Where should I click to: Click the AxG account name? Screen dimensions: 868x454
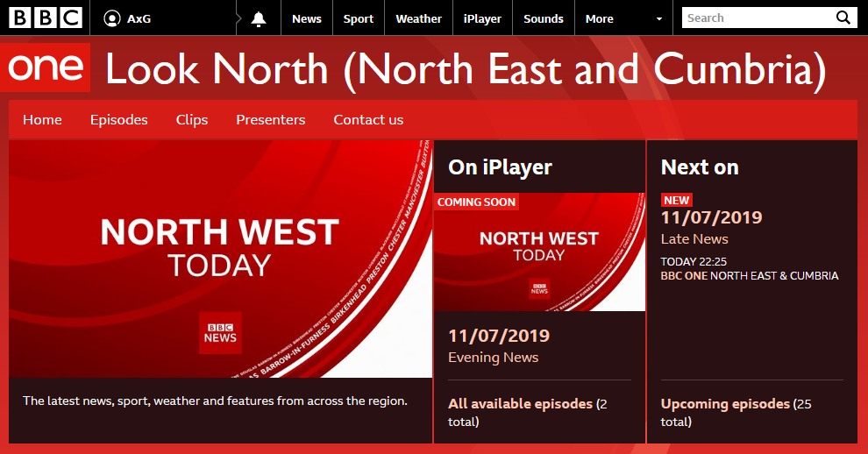(139, 18)
